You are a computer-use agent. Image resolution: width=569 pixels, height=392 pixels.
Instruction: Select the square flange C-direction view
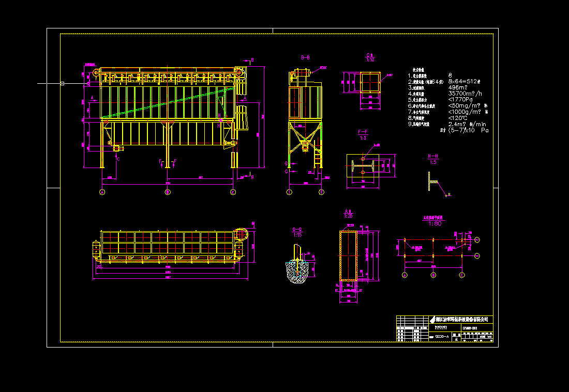tap(370, 82)
